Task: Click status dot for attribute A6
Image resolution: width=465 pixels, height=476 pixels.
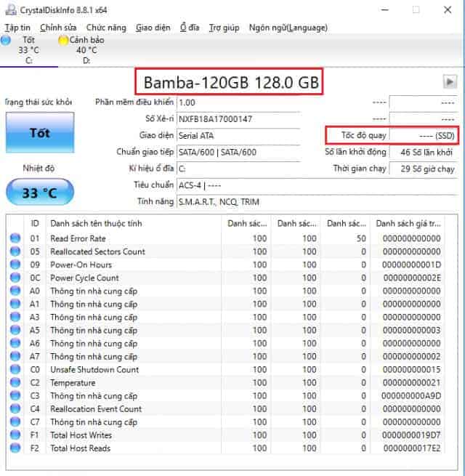Action: point(15,343)
